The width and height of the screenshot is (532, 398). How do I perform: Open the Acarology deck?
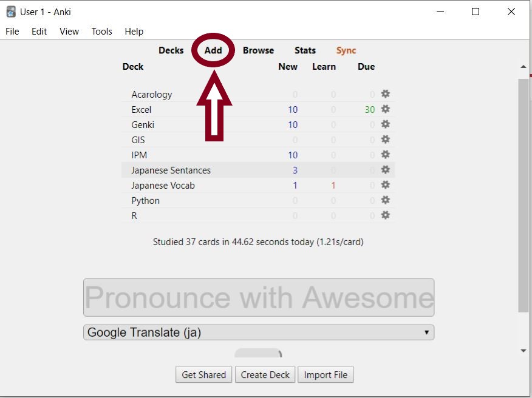(x=152, y=94)
